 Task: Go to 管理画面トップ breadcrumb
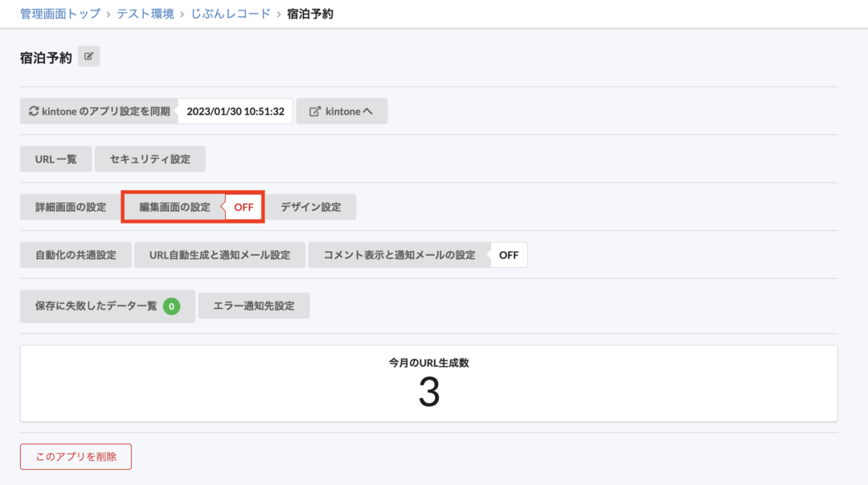60,14
